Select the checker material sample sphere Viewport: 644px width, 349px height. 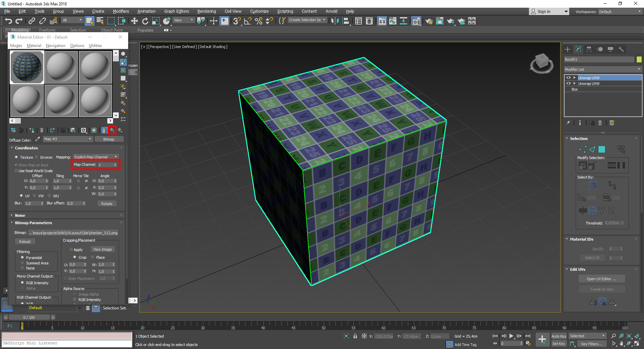pyautogui.click(x=27, y=67)
